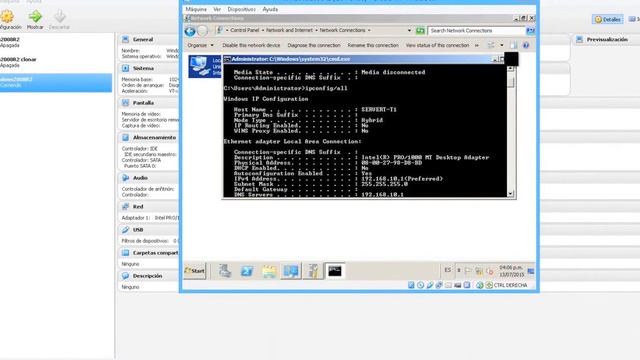The width and height of the screenshot is (640, 360).
Task: Open the Ver menu
Action: pos(217,9)
